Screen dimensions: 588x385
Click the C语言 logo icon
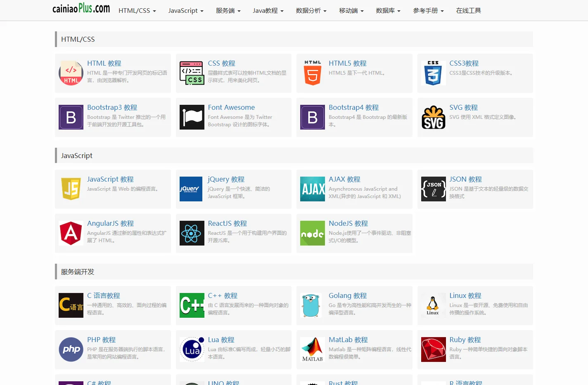71,305
